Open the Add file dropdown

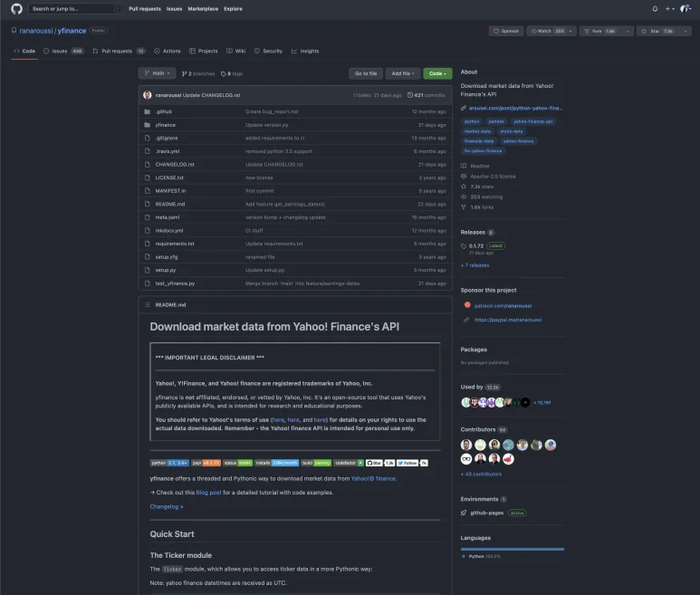402,73
